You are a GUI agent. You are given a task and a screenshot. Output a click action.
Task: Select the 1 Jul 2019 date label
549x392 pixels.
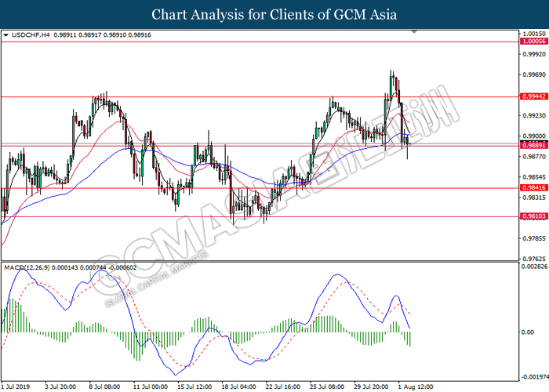pyautogui.click(x=17, y=387)
